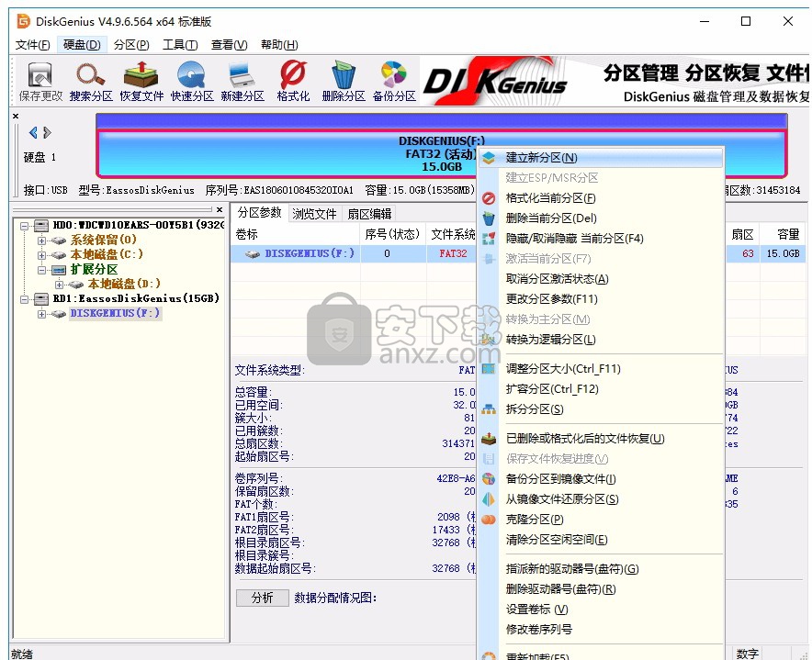Choose 从镜像文件还原分区(S)

coord(601,499)
